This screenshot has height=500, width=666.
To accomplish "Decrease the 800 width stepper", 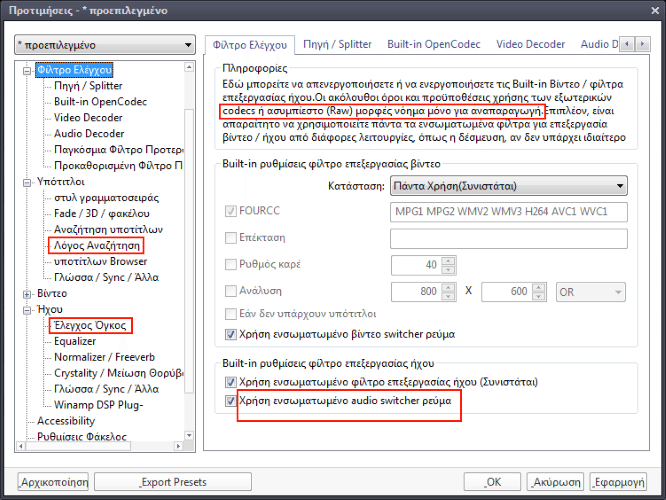I will (x=449, y=296).
